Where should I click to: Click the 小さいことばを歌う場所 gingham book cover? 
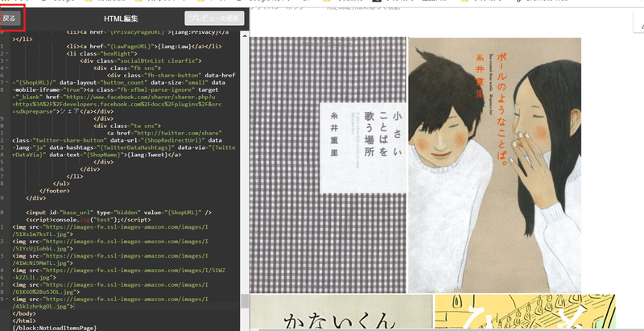[328, 165]
